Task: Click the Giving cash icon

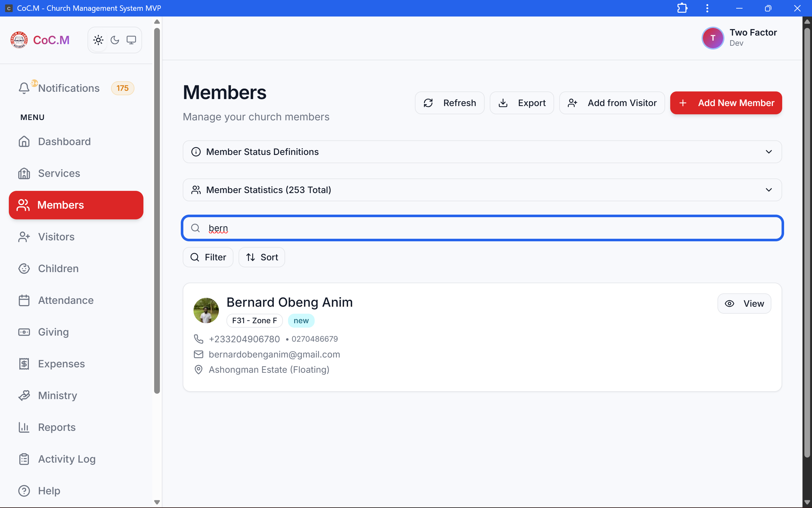Action: (24, 332)
